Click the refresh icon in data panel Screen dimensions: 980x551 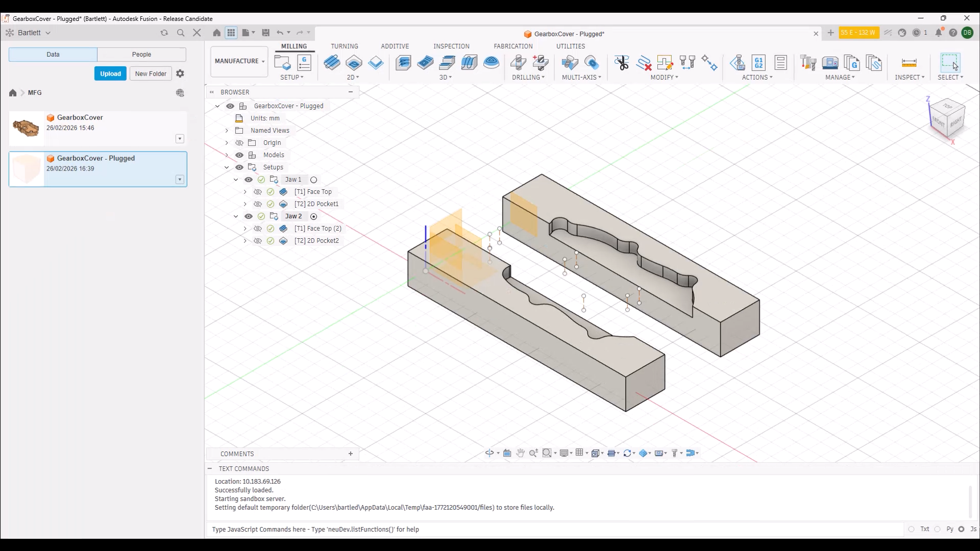[x=164, y=33]
